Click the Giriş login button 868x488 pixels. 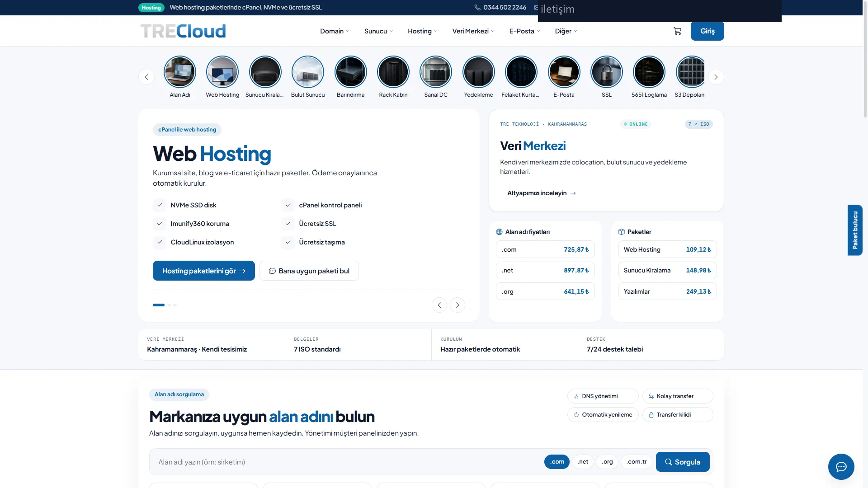pos(707,31)
